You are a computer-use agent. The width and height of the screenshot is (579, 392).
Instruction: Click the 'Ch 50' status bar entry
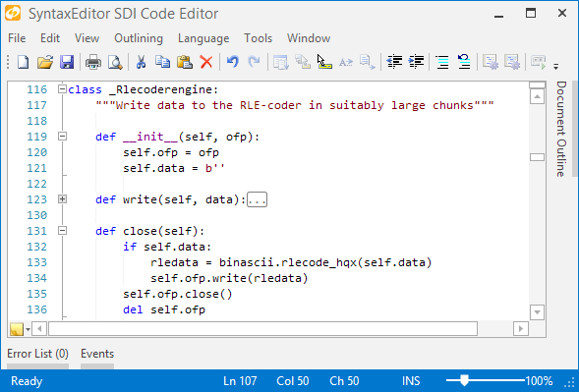(344, 381)
